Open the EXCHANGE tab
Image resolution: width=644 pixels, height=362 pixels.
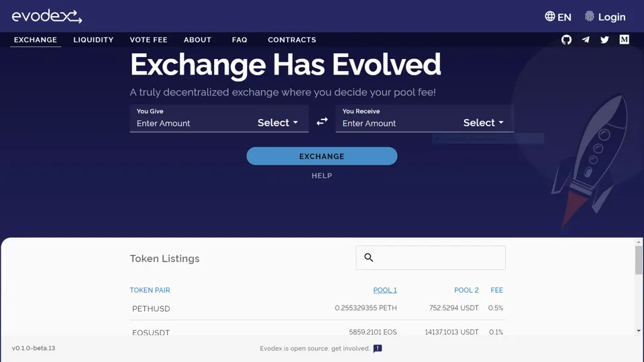[36, 40]
